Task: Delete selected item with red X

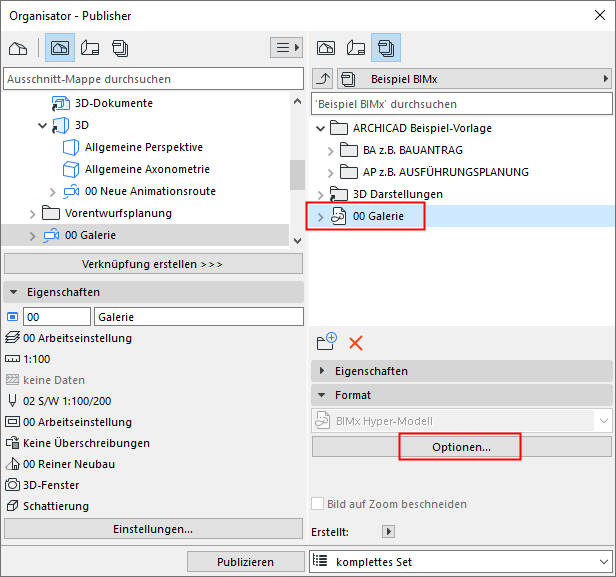Action: (355, 342)
